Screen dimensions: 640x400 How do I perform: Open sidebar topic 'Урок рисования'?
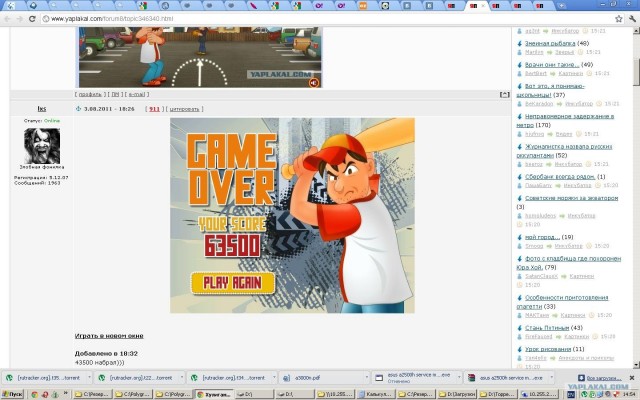tap(548, 349)
